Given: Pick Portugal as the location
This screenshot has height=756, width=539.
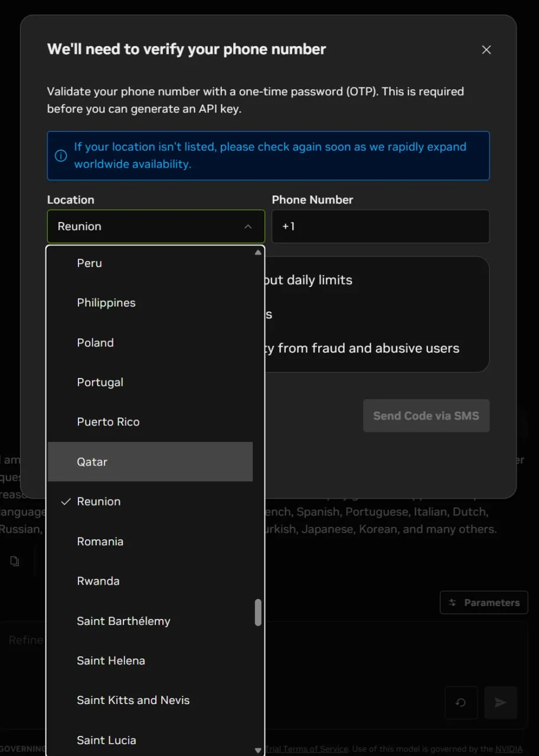Looking at the screenshot, I should (x=100, y=383).
